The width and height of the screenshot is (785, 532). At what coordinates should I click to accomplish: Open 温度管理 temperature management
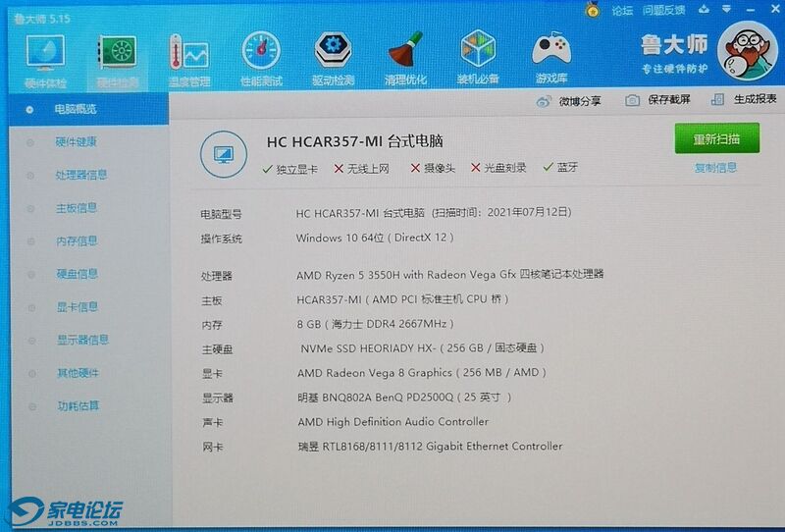click(189, 60)
